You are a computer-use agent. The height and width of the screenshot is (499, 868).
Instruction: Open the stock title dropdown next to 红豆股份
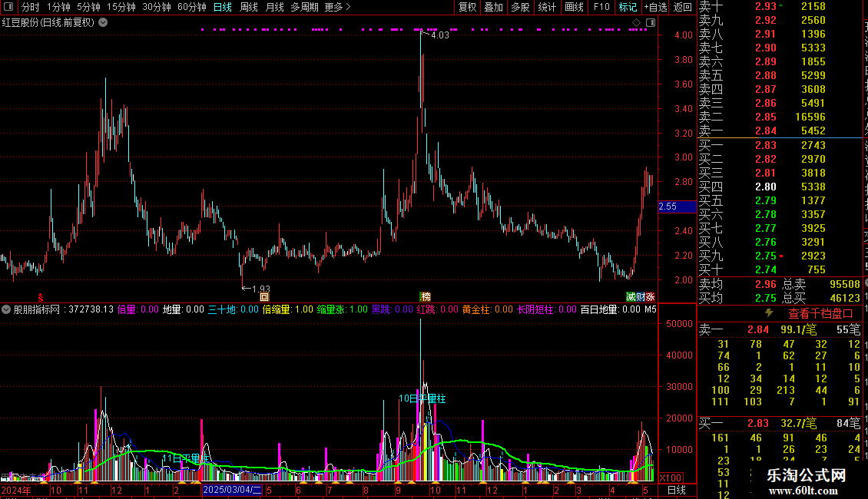click(103, 23)
